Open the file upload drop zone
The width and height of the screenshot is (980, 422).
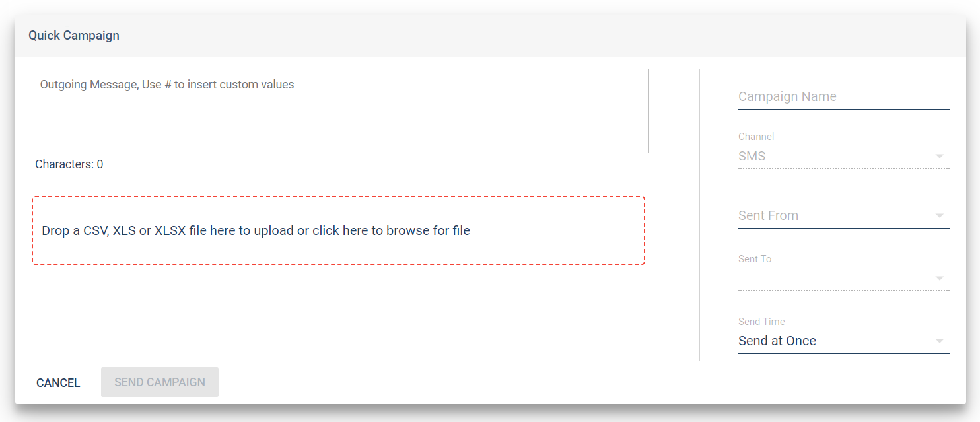point(338,230)
